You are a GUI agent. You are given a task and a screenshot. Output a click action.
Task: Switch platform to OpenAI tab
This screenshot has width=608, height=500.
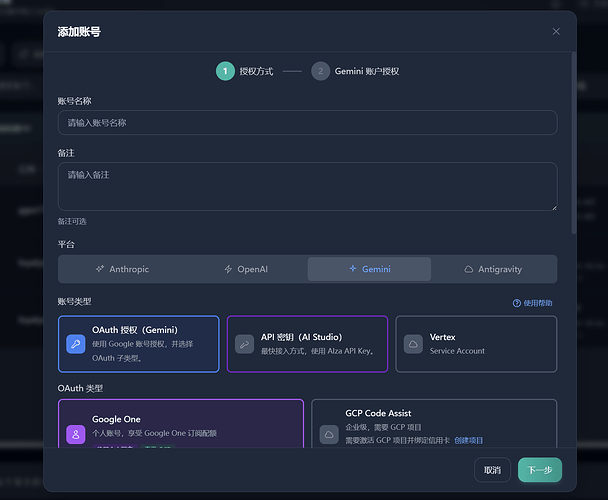pos(246,269)
